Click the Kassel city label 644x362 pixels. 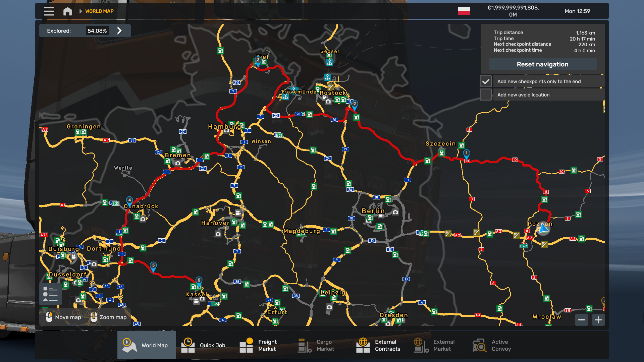197,294
